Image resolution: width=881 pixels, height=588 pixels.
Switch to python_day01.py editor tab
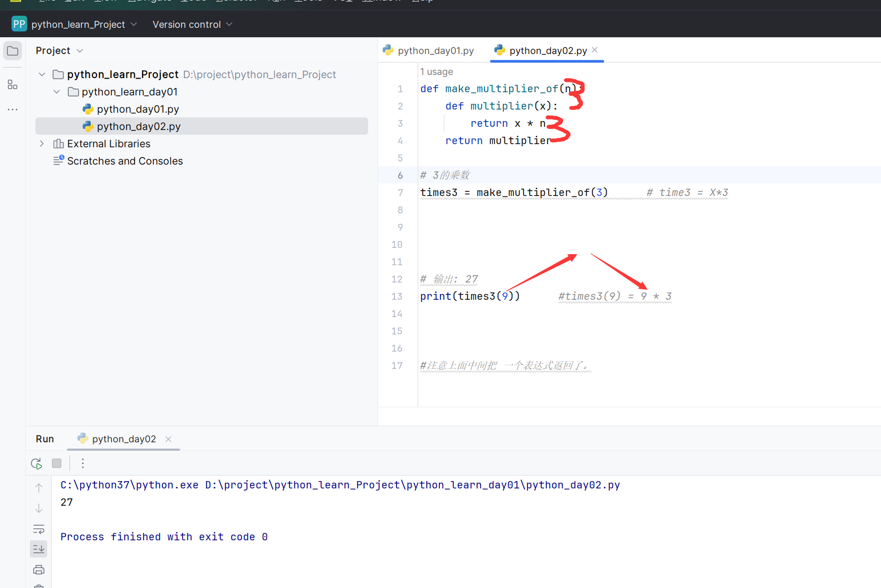tap(429, 51)
